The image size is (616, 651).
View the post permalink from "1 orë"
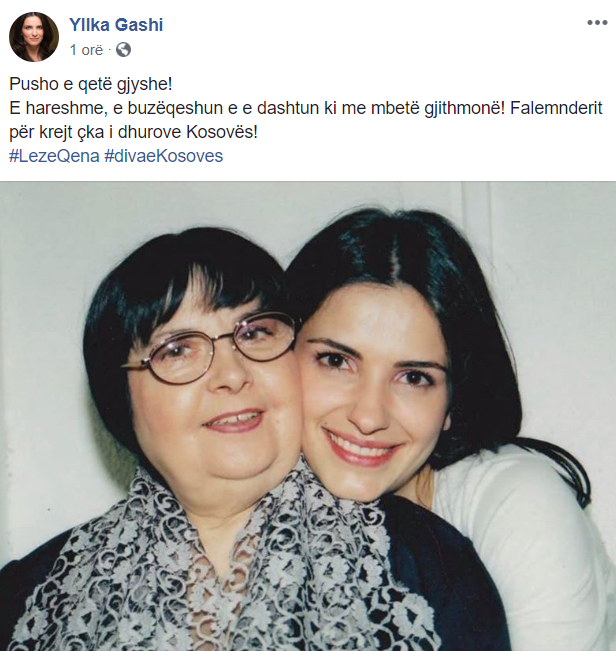[86, 50]
